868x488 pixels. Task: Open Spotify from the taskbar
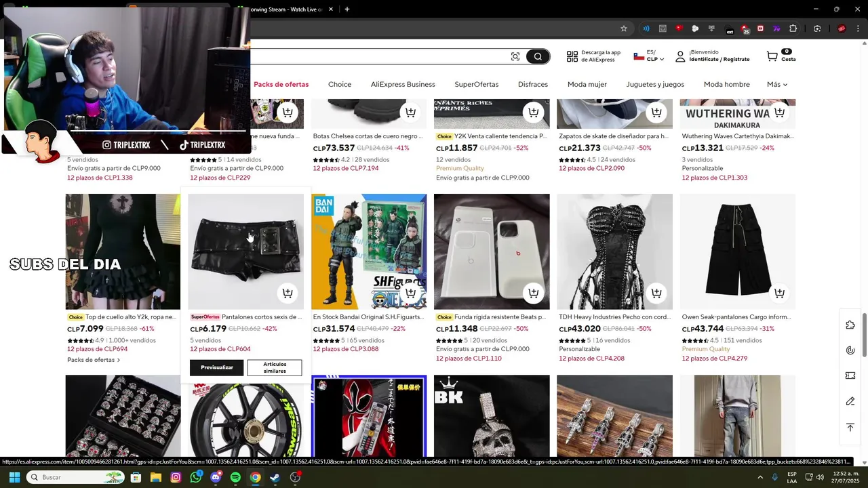pyautogui.click(x=235, y=477)
